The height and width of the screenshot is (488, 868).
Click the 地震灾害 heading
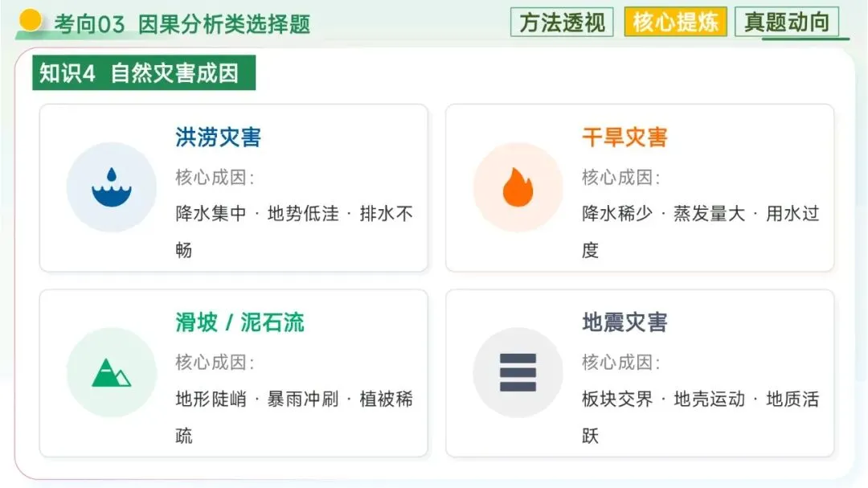click(624, 323)
